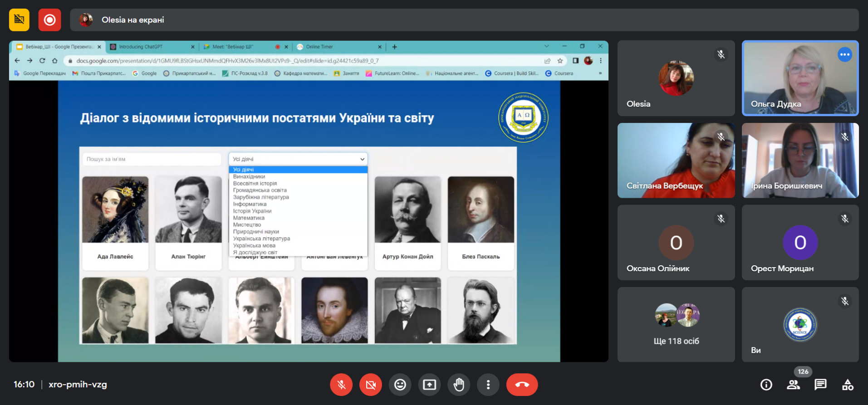The height and width of the screenshot is (405, 868).
Task: Raise your hand in the meeting
Action: (x=459, y=385)
